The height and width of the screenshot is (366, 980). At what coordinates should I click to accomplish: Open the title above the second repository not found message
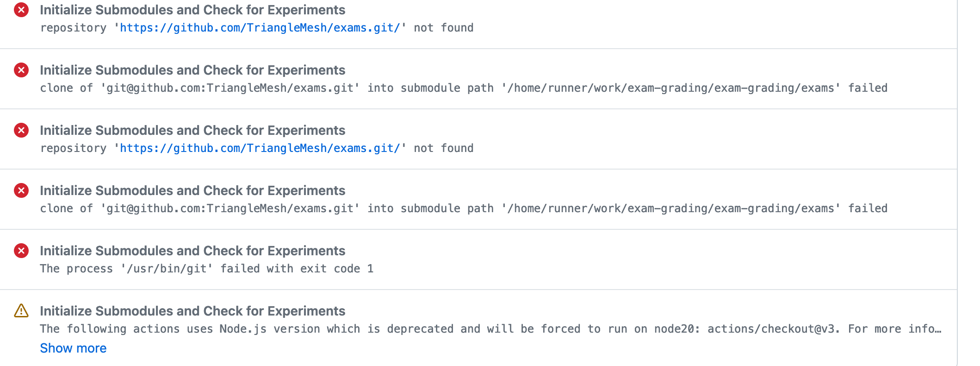coord(192,130)
